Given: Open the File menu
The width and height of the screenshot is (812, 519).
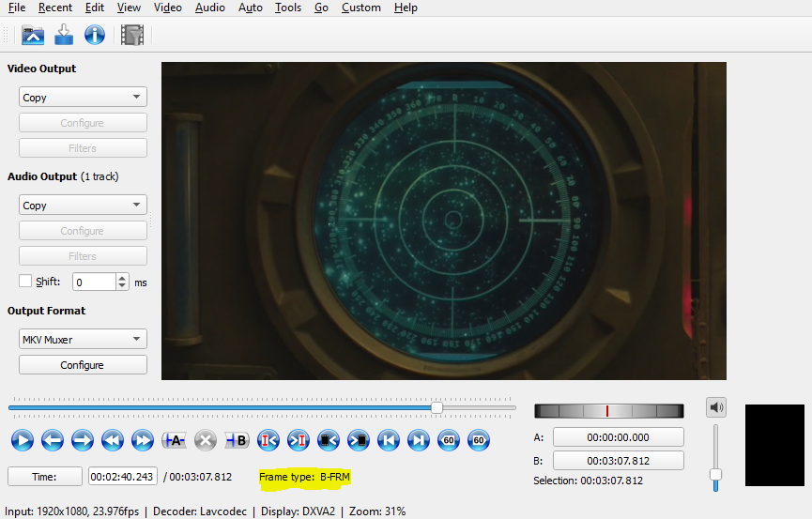Looking at the screenshot, I should point(17,8).
